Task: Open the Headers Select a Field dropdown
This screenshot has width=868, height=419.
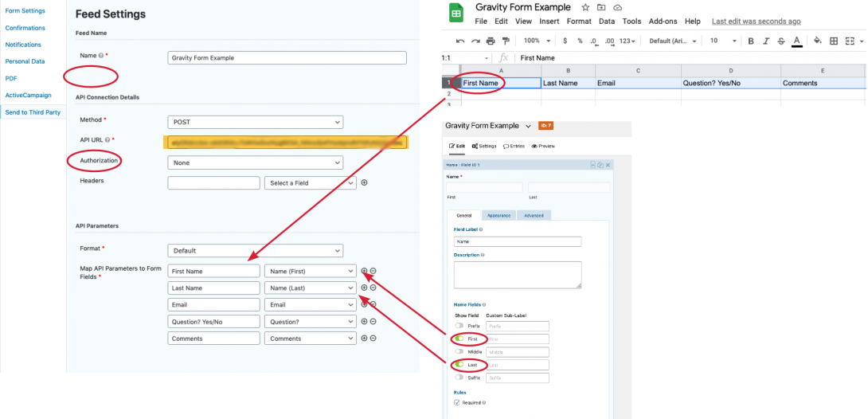Action: (311, 183)
